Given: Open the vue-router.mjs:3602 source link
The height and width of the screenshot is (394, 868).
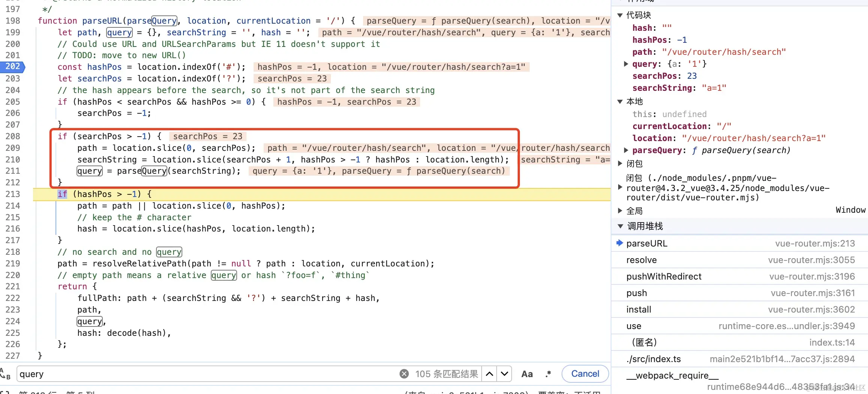Looking at the screenshot, I should coord(811,310).
